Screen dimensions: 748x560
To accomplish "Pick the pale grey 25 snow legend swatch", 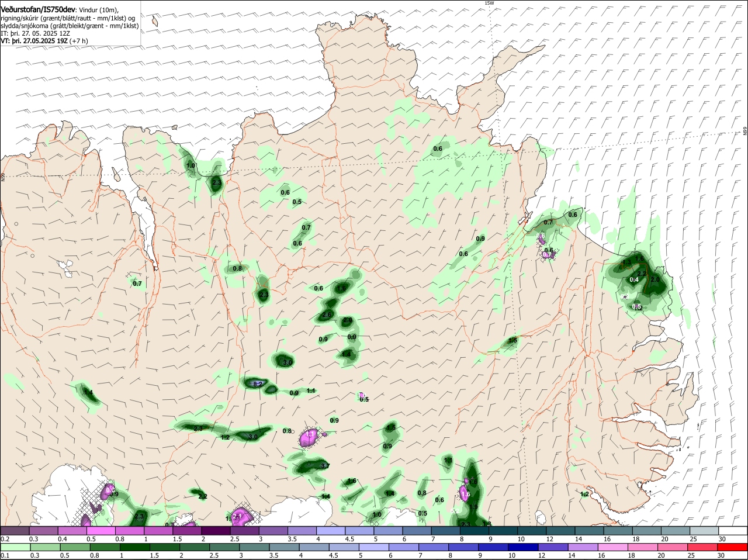I will 705,530.
